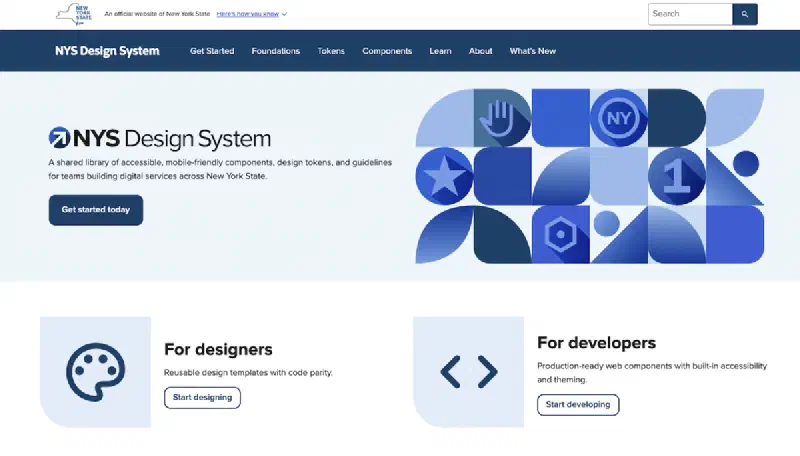Viewport: 800px width, 456px height.
Task: Open the Tokens menu item
Action: [x=331, y=51]
